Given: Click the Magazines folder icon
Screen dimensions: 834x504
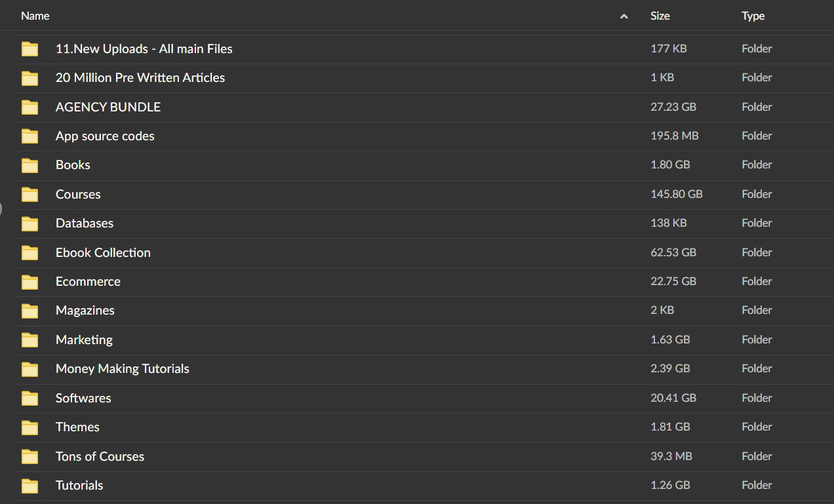Looking at the screenshot, I should tap(30, 311).
